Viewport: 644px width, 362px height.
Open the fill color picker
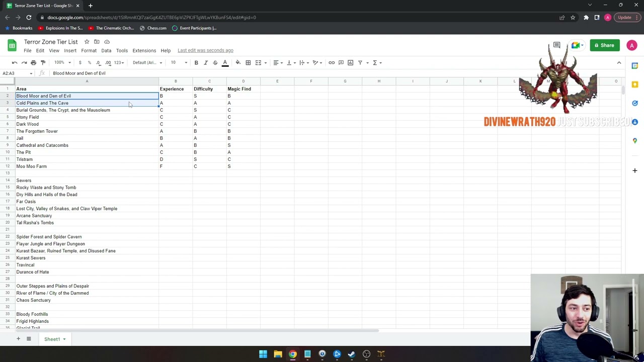click(x=238, y=62)
